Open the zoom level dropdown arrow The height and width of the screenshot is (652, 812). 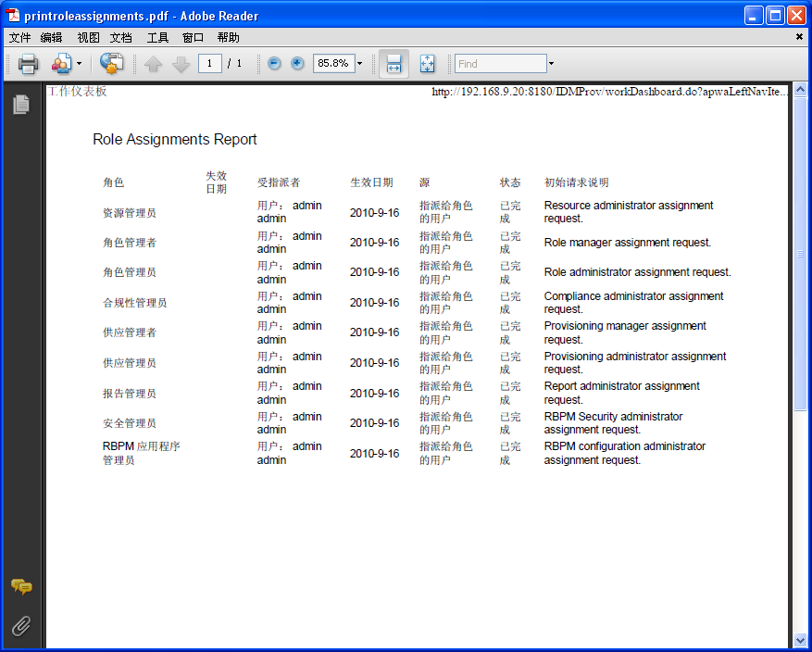[360, 64]
